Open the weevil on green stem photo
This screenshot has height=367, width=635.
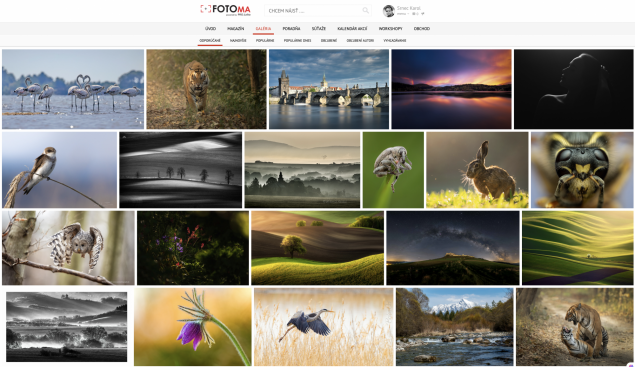tap(393, 170)
